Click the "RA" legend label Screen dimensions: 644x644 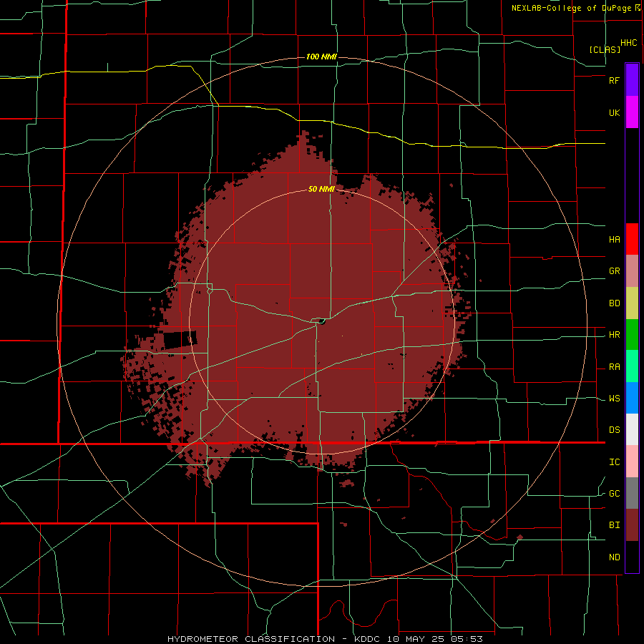[x=614, y=367]
